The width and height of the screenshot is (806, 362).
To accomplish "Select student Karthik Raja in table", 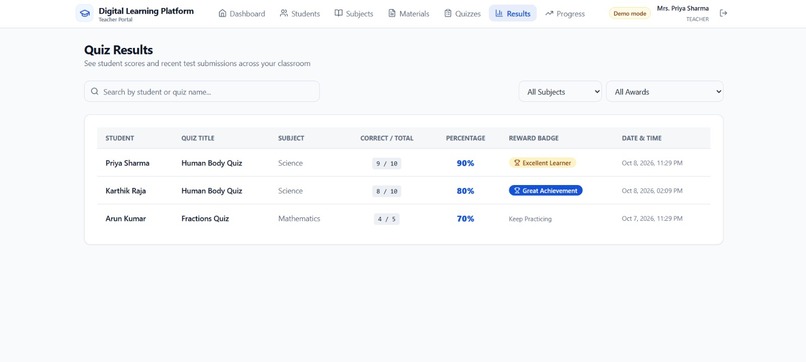I will [x=125, y=191].
